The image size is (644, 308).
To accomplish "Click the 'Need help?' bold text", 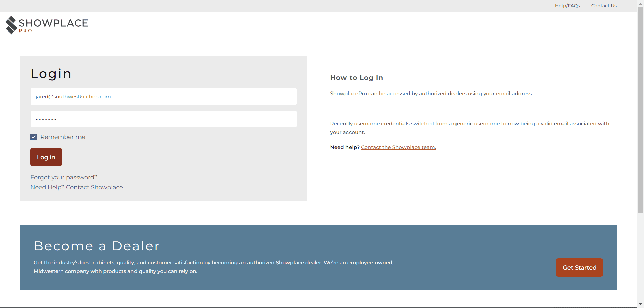I will coord(345,147).
